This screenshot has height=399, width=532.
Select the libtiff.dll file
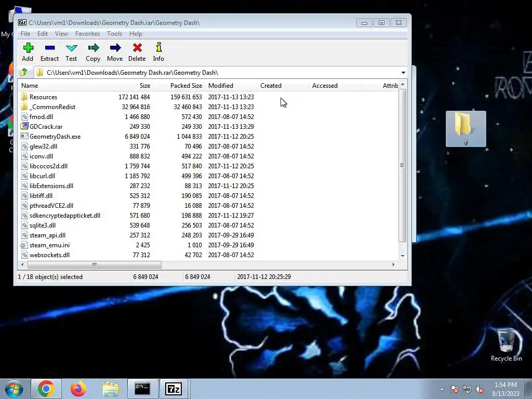[x=41, y=195]
